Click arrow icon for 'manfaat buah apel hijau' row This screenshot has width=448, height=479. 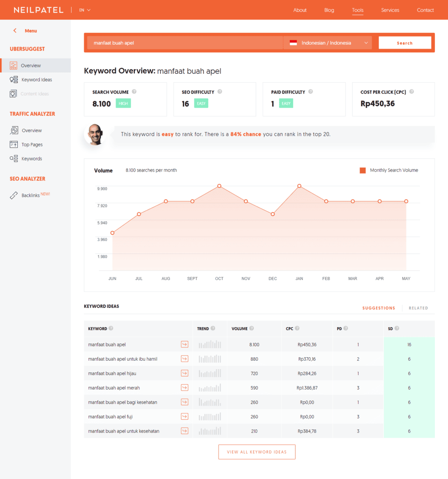point(184,373)
